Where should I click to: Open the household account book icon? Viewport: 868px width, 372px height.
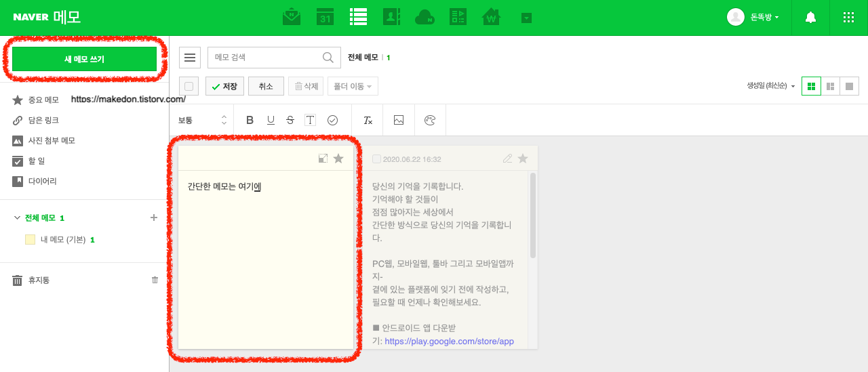pos(491,18)
